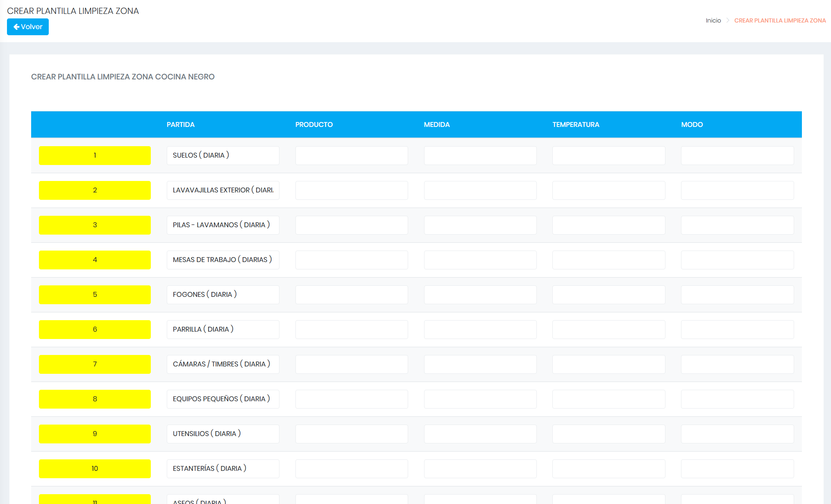Select the yellow number 10 cell
831x504 pixels.
[95, 469]
